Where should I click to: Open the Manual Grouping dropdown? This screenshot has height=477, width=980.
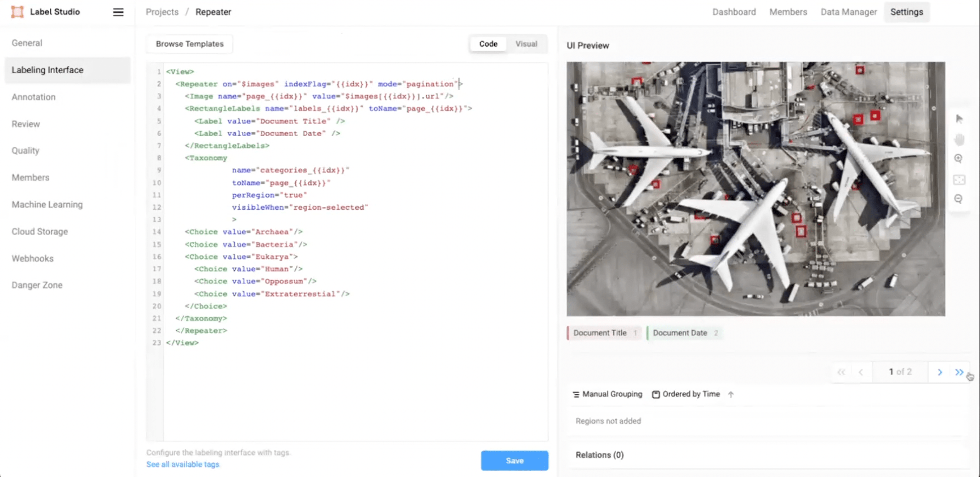607,394
